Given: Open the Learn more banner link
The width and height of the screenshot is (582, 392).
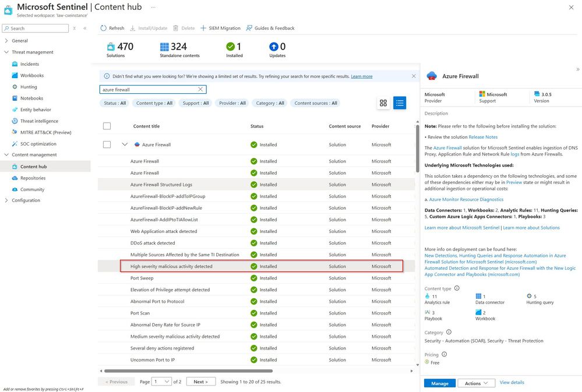Looking at the screenshot, I should point(362,76).
